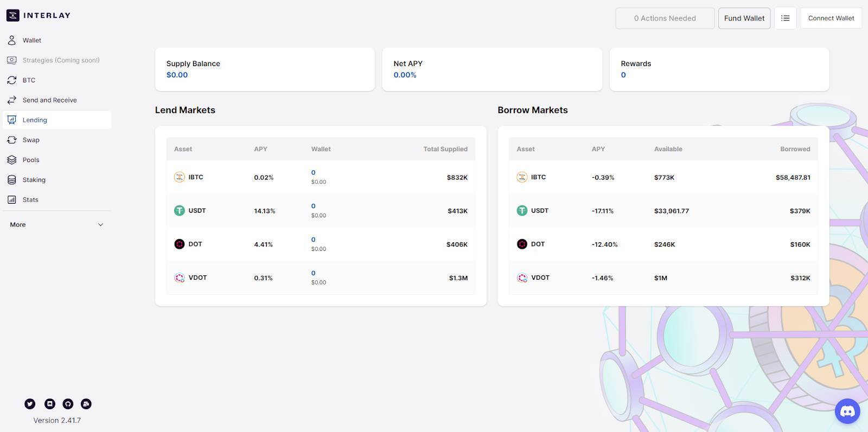Image resolution: width=868 pixels, height=432 pixels.
Task: Click IBTC lend APY 0.02%
Action: pos(264,177)
